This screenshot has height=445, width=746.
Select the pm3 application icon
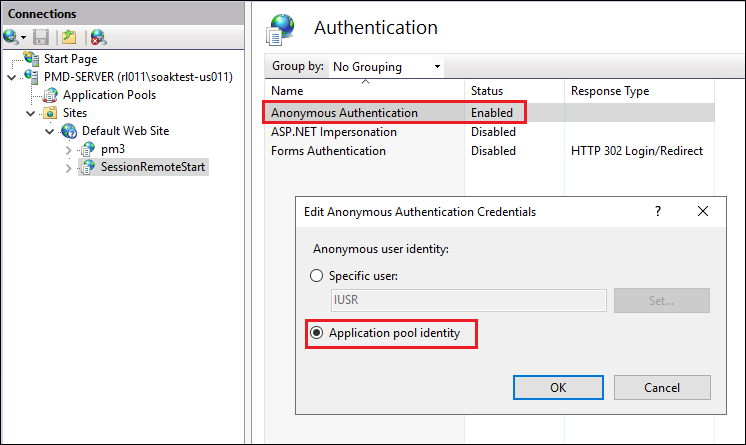click(x=88, y=149)
